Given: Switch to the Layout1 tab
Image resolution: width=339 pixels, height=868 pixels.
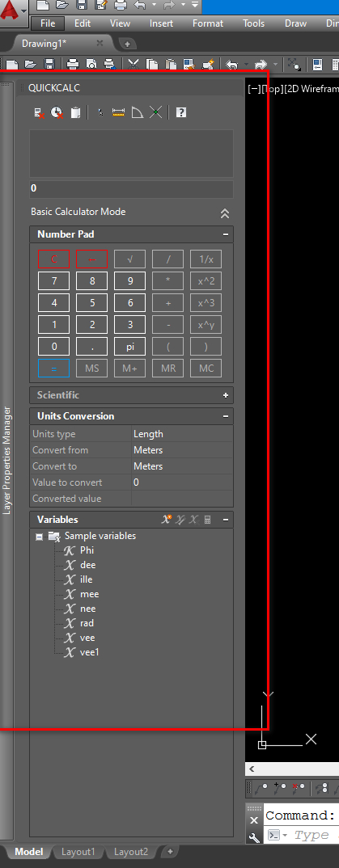Looking at the screenshot, I should (x=78, y=852).
